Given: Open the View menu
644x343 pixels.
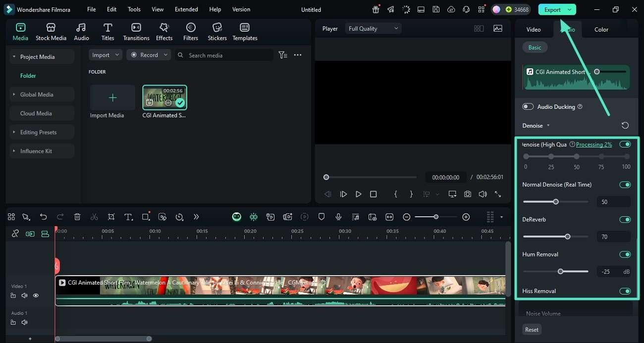Looking at the screenshot, I should 158,9.
